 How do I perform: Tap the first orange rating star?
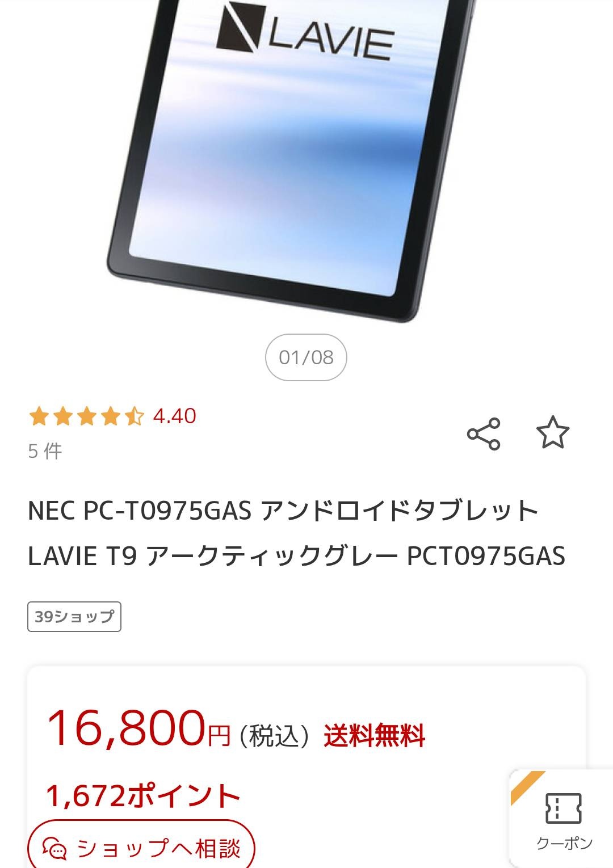coord(39,416)
